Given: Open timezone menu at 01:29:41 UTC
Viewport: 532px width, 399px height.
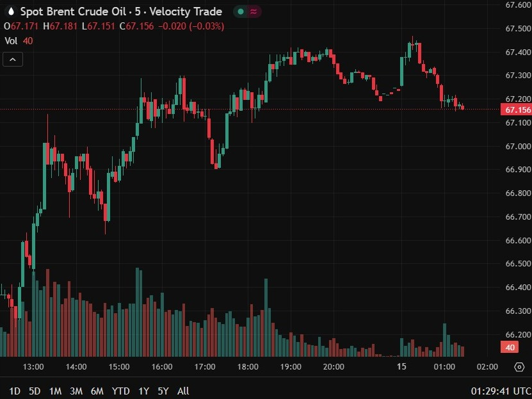Looking at the screenshot, I should click(x=501, y=391).
